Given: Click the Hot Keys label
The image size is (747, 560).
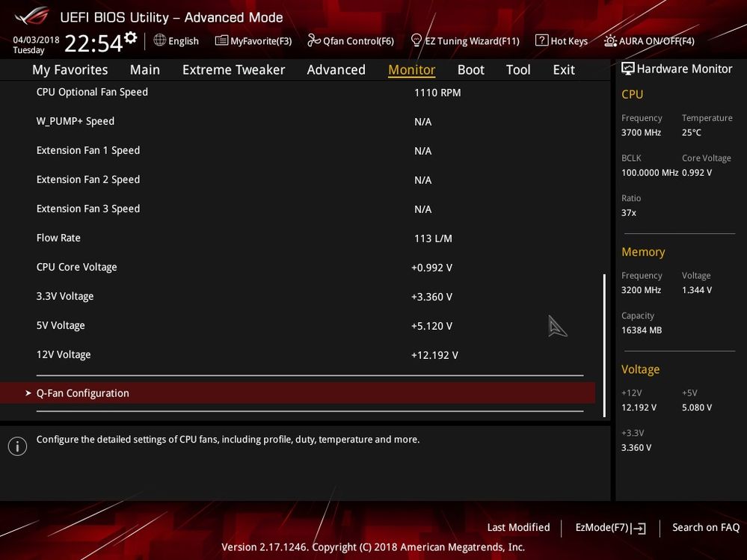Looking at the screenshot, I should coord(569,41).
